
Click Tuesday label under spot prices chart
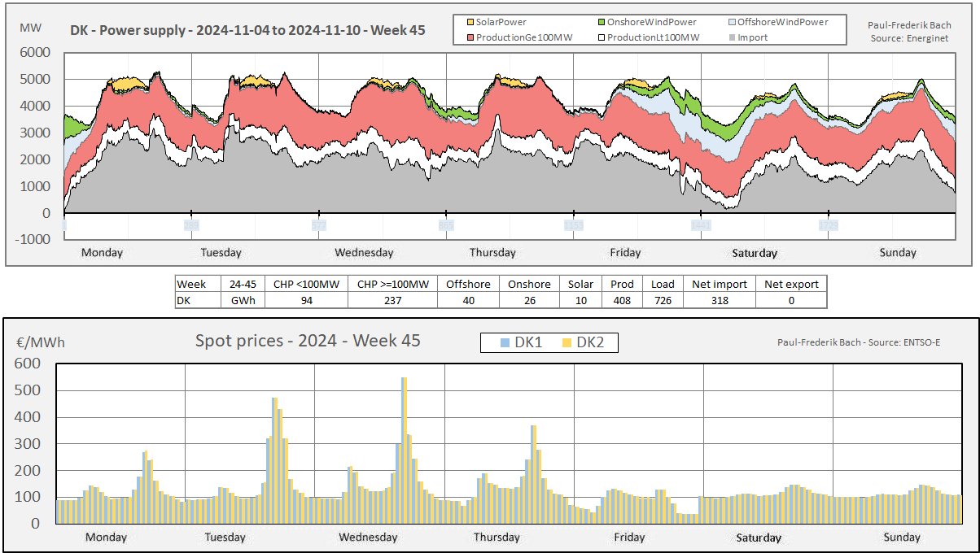(x=225, y=537)
